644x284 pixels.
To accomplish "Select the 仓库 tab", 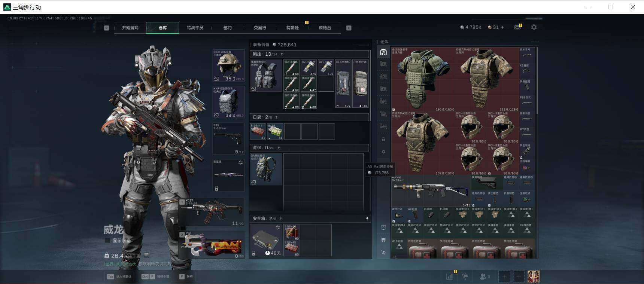I will point(162,28).
